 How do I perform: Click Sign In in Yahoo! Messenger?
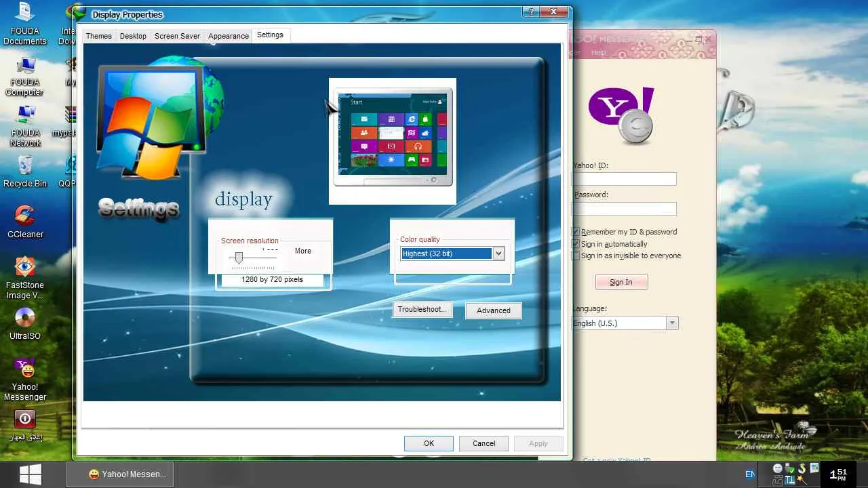[621, 282]
